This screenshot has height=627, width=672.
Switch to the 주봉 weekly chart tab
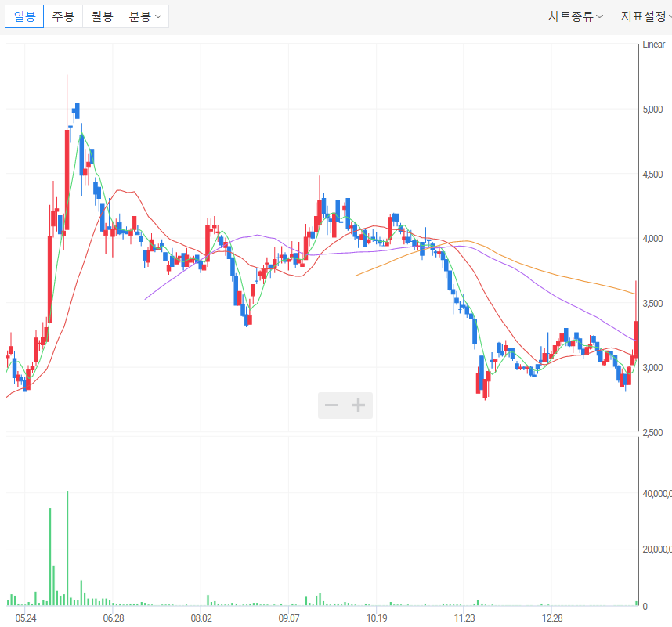[63, 16]
